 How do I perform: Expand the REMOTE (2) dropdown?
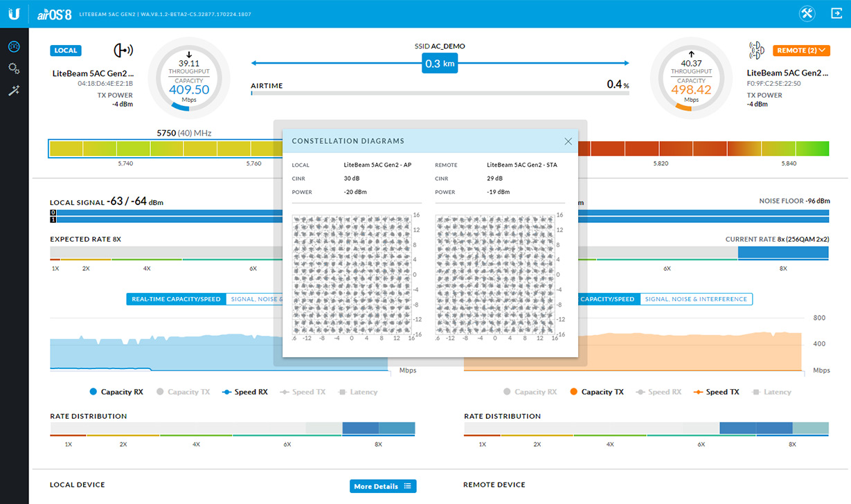coord(801,51)
